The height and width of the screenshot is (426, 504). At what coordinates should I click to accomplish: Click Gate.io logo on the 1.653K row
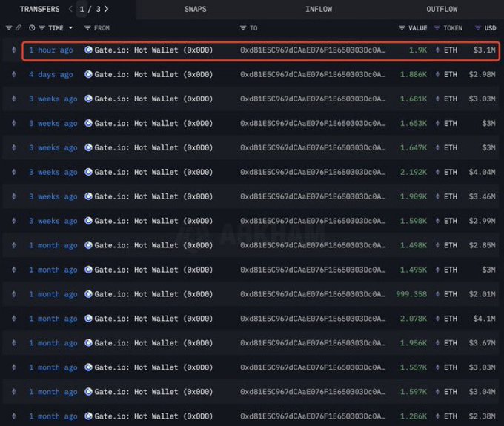click(x=88, y=123)
